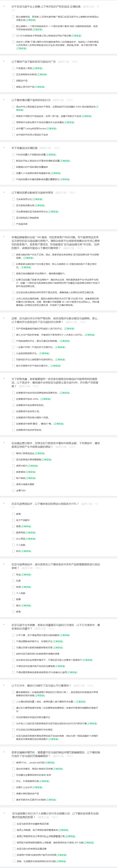Select the 等待订单商品送达 checkbox

click(x=14, y=453)
